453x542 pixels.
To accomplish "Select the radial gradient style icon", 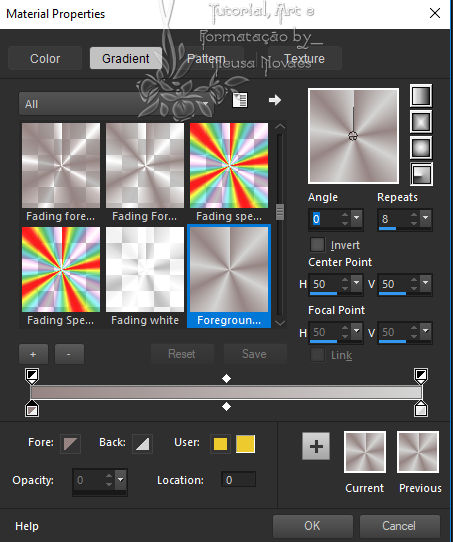I will click(422, 174).
